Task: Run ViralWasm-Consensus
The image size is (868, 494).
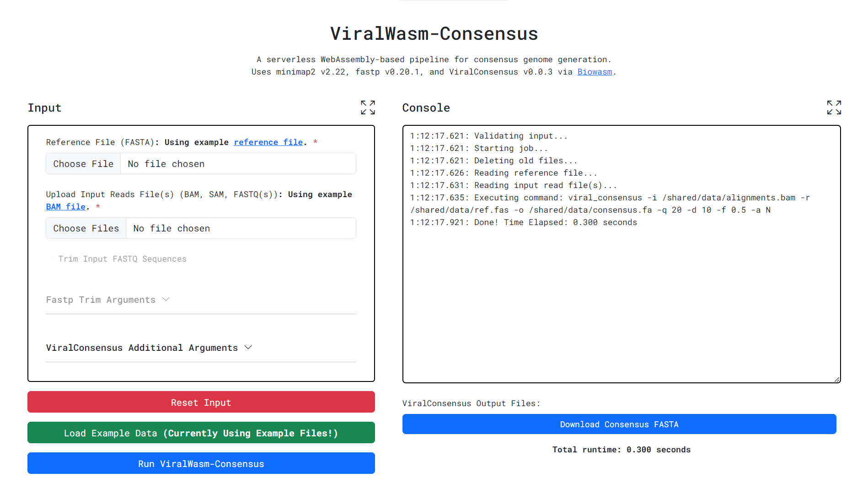Action: point(201,463)
